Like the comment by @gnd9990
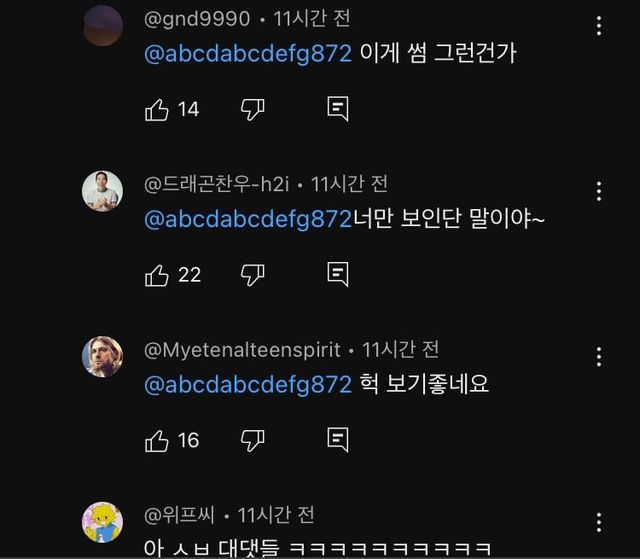Screen dimensions: 640x559 click(157, 110)
